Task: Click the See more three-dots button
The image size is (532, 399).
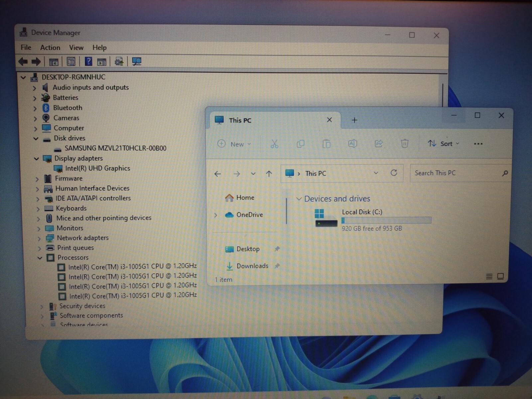Action: [x=478, y=144]
